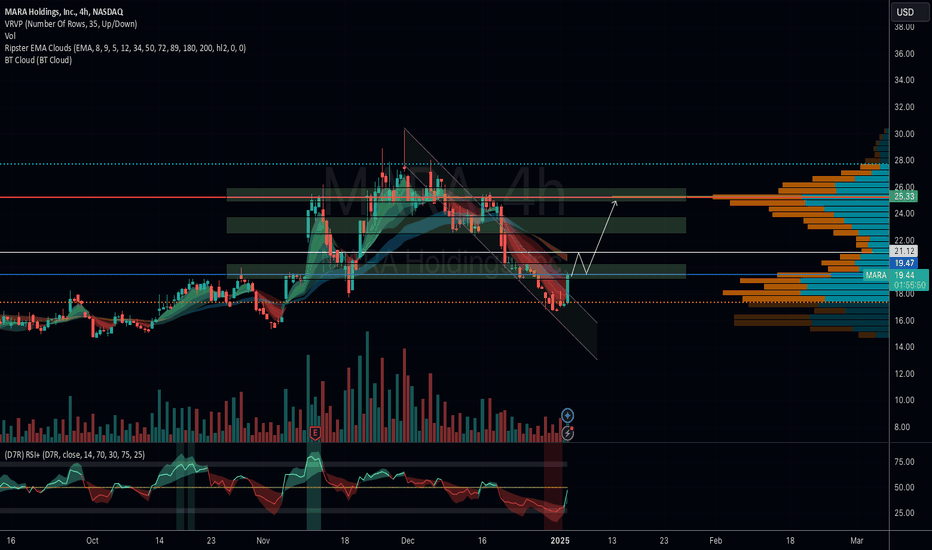Click the 75.00 RSI scale label

tap(904, 461)
